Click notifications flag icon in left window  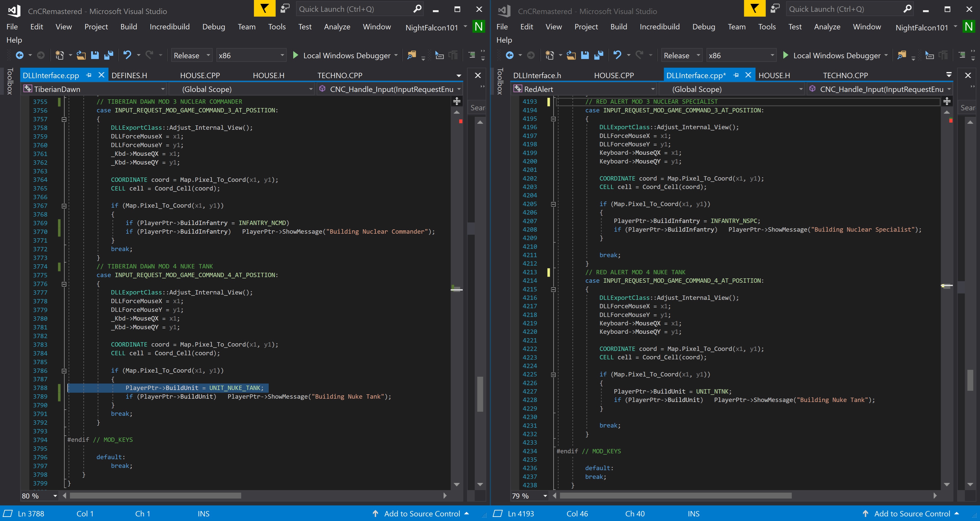tap(264, 8)
